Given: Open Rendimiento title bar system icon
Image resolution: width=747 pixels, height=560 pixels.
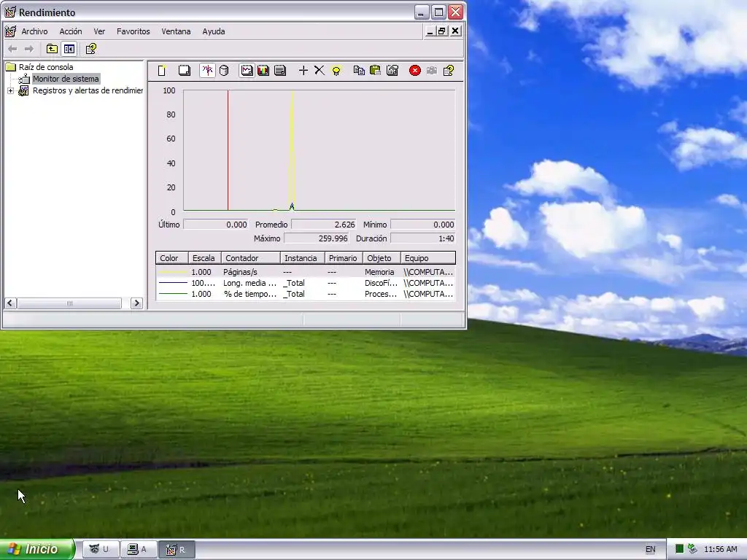Looking at the screenshot, I should click(x=10, y=12).
